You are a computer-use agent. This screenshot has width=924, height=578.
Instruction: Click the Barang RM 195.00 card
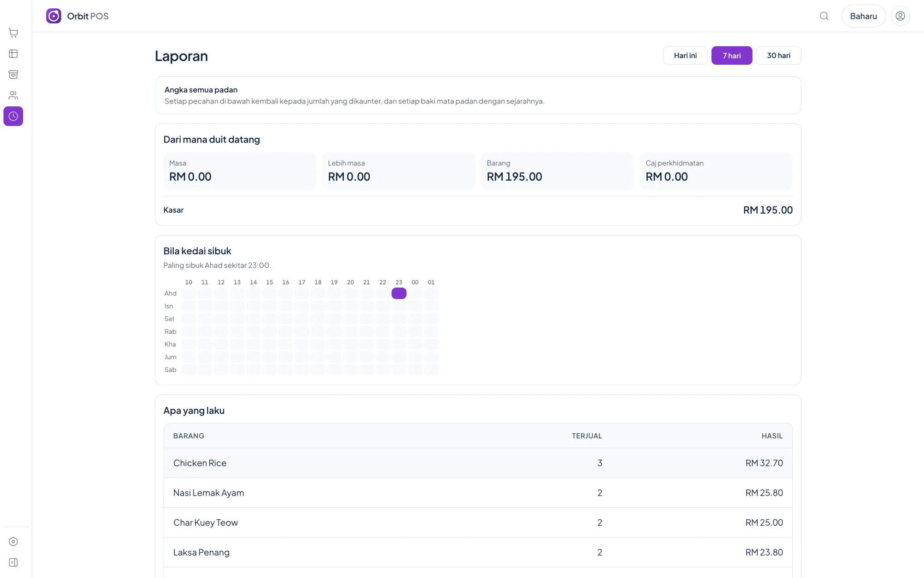pyautogui.click(x=557, y=171)
